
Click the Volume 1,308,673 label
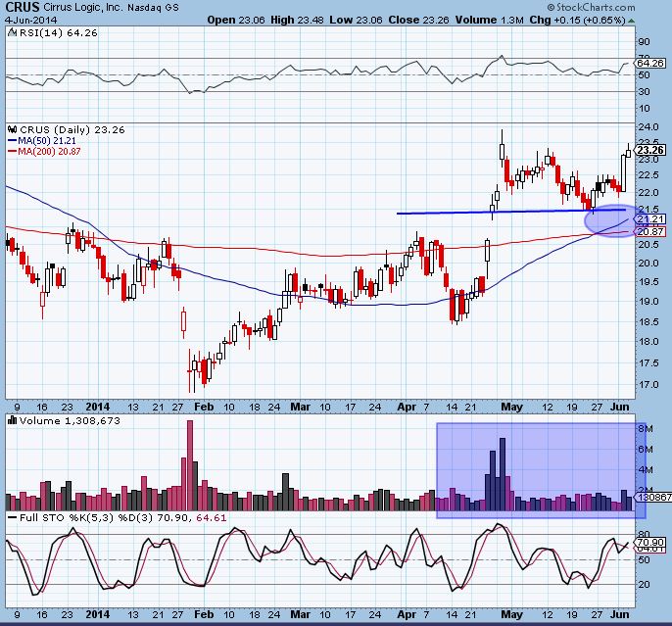[x=70, y=420]
